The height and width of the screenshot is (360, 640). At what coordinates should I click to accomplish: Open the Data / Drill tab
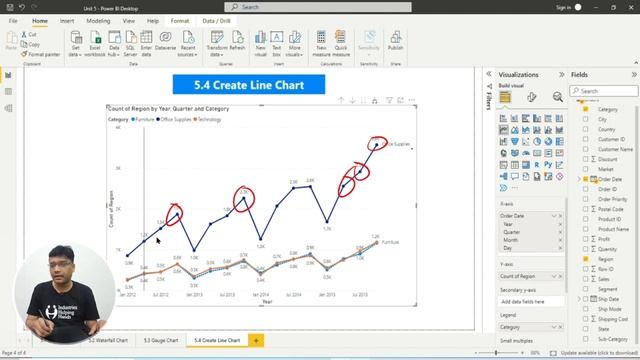[216, 21]
